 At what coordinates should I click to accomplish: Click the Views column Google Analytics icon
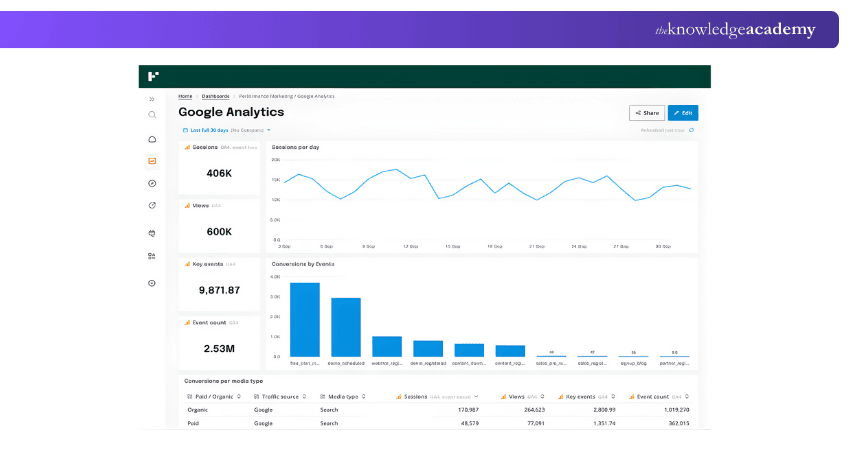point(503,397)
